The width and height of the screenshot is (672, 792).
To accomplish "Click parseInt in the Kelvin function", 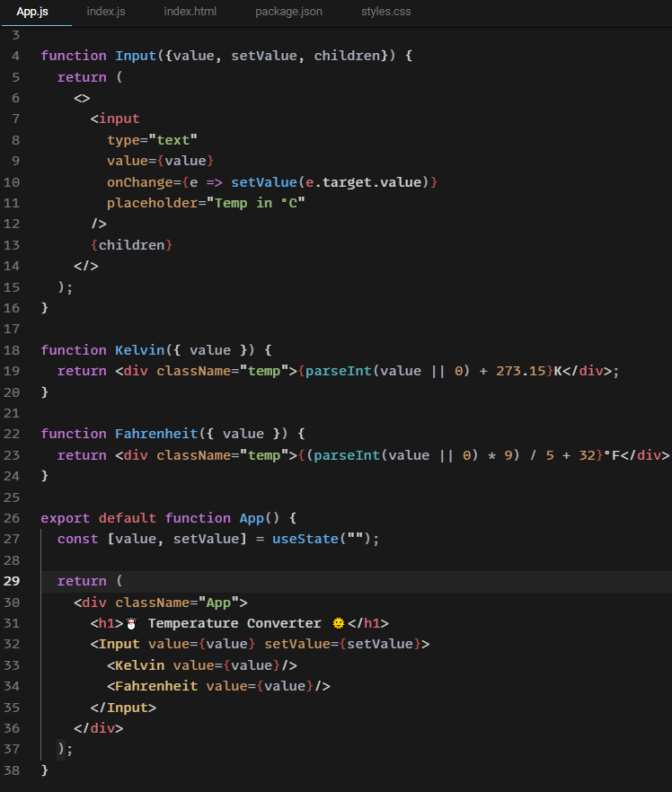I will [338, 371].
